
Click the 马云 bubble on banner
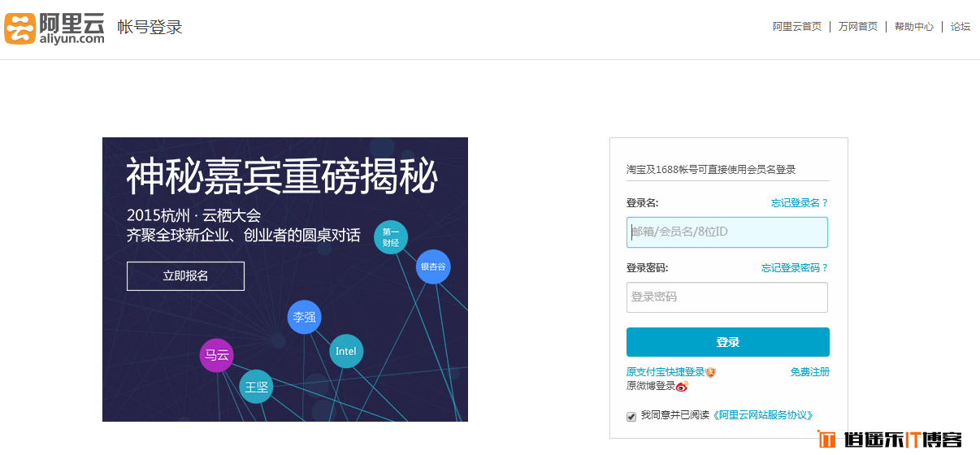(217, 355)
